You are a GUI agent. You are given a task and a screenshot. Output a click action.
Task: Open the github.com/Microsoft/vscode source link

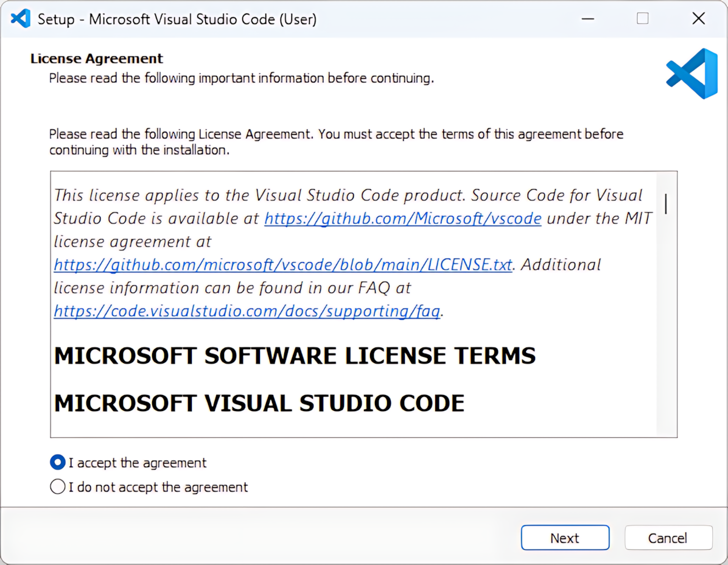[402, 219]
